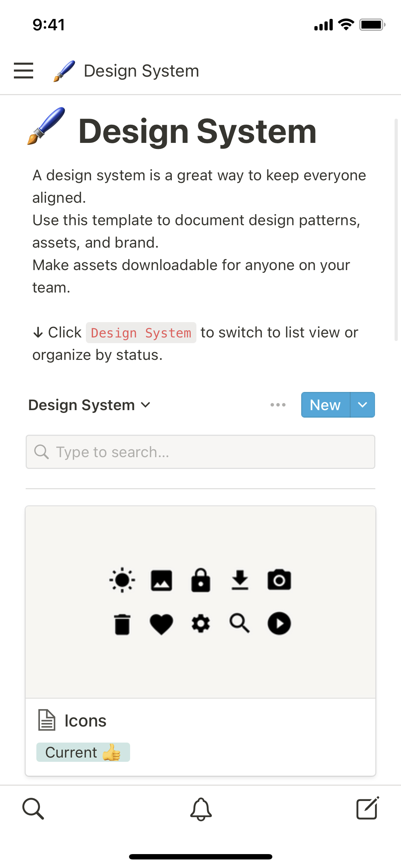The width and height of the screenshot is (401, 868).
Task: Tap the main Design System page heading
Action: (197, 131)
